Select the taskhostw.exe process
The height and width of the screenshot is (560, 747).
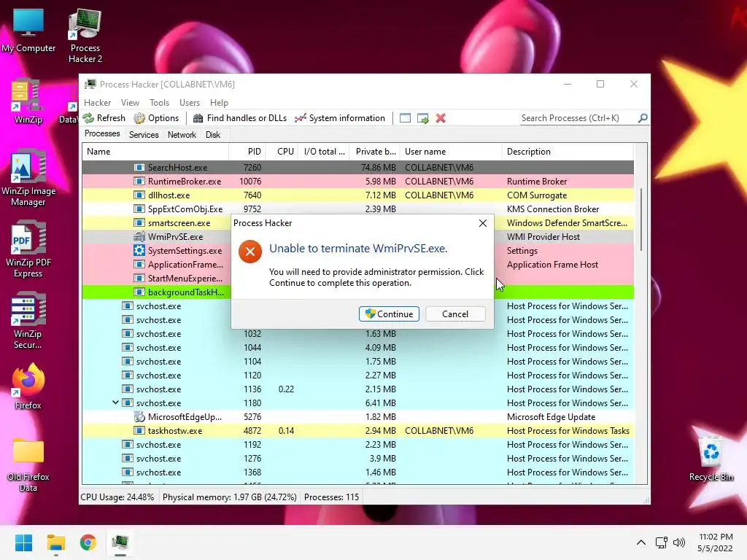pyautogui.click(x=357, y=430)
